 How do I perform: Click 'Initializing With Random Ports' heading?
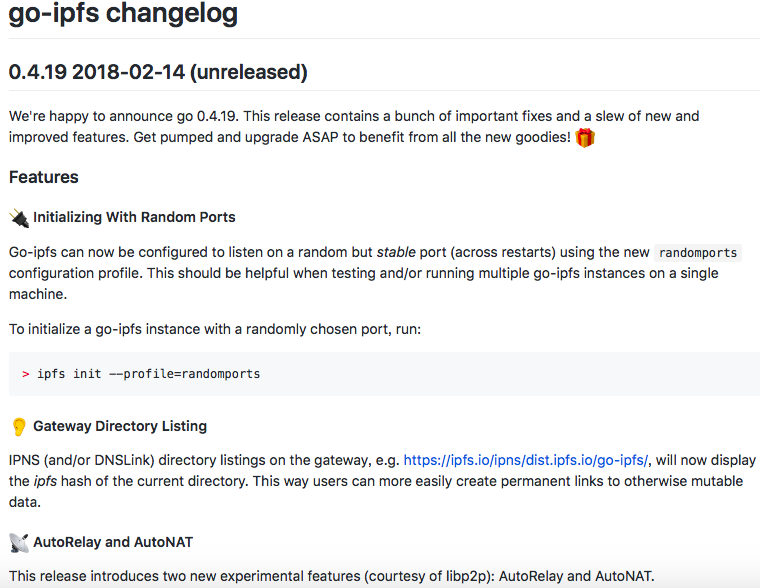[x=134, y=217]
